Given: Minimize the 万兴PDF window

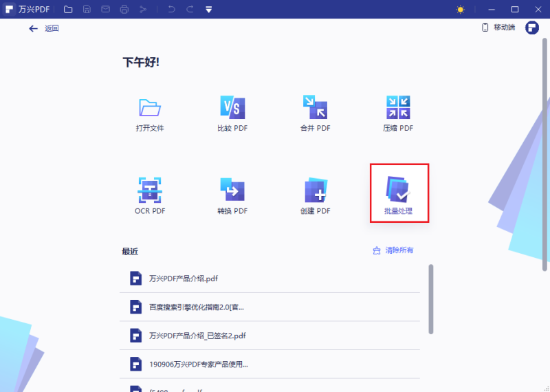Looking at the screenshot, I should [492, 10].
